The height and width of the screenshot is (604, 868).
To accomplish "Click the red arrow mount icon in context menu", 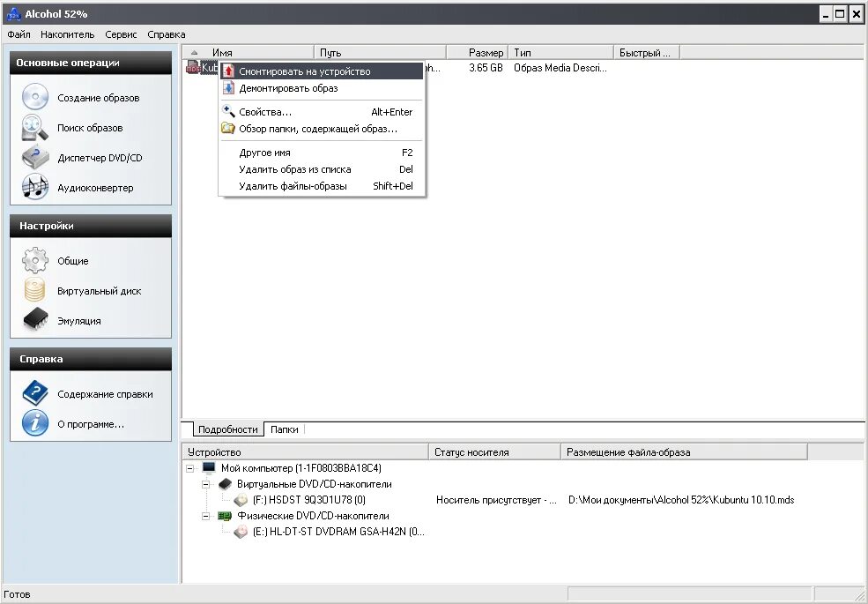I will coord(228,71).
